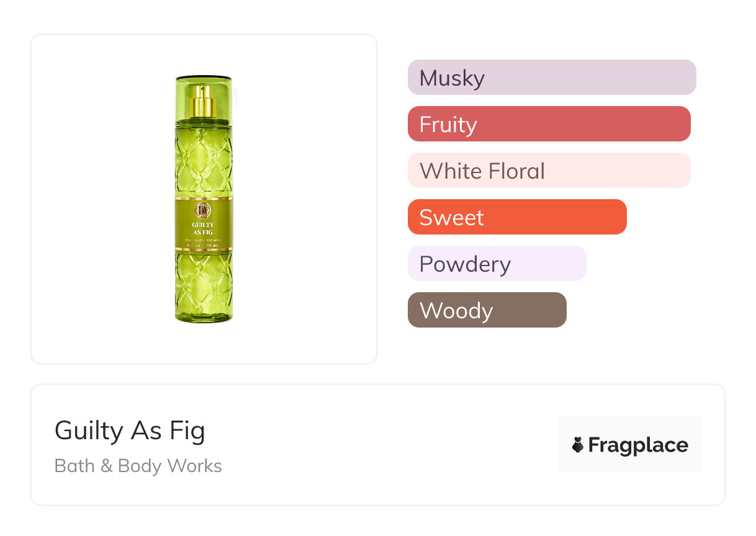Pick the orange Sweet accord bar
This screenshot has height=536, width=756.
[516, 217]
